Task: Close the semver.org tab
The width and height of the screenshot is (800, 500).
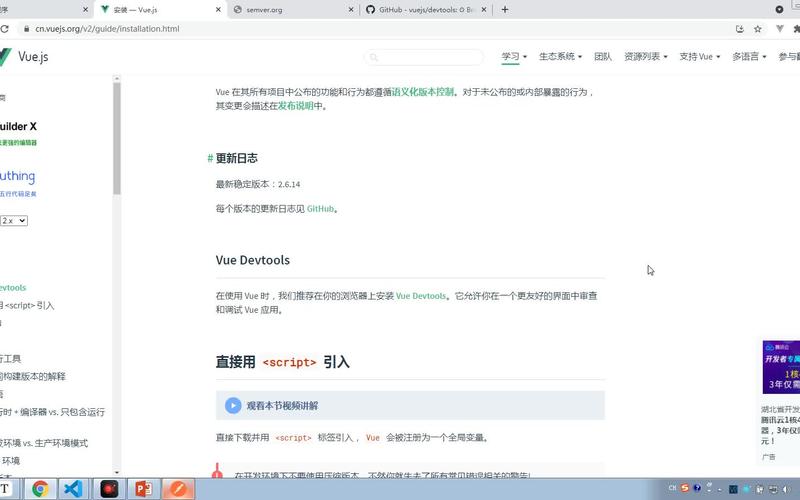Action: coord(351,10)
